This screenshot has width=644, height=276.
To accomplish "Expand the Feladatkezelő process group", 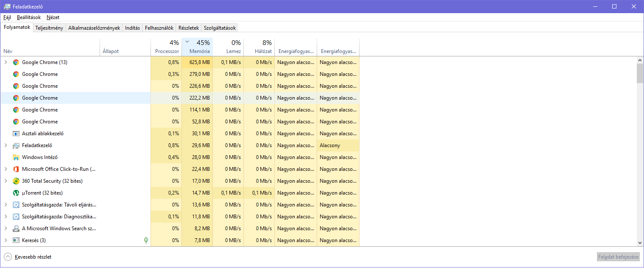I will click(x=6, y=145).
